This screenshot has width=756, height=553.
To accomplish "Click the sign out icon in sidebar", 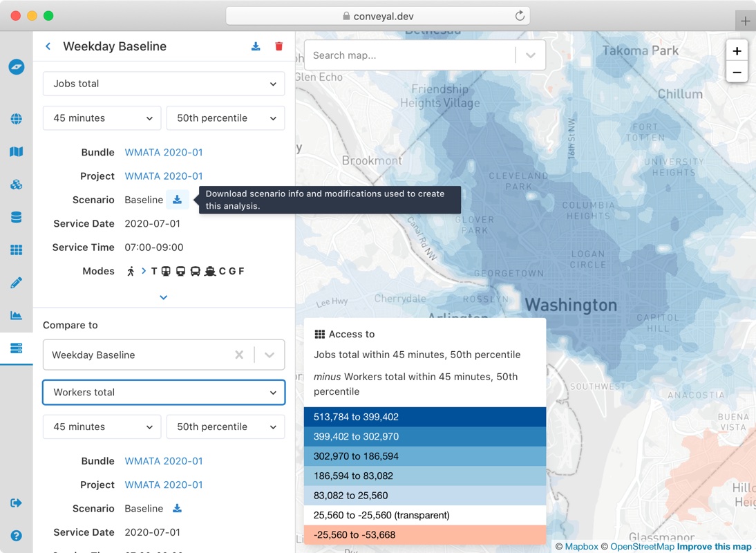I will point(16,503).
